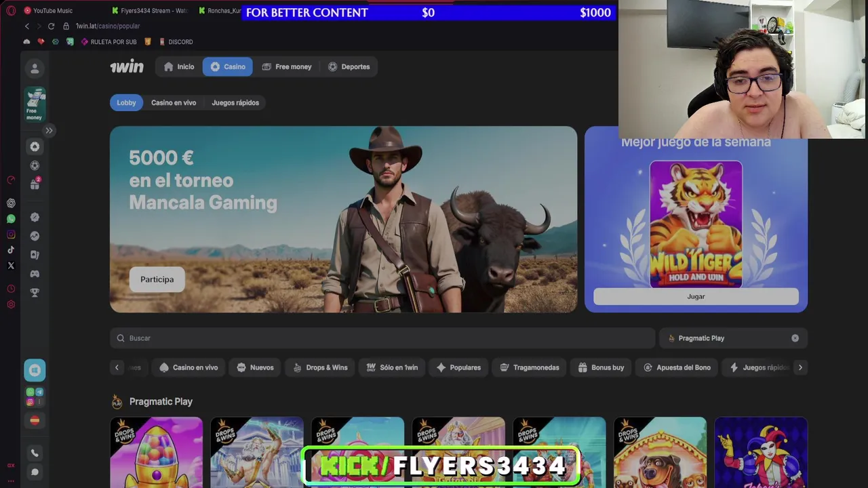The height and width of the screenshot is (488, 868).
Task: Open the Pragmatic Play provider dropdown
Action: click(x=733, y=338)
